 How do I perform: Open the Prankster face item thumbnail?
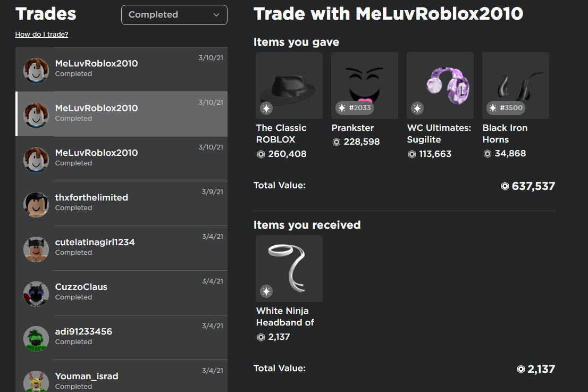[365, 86]
